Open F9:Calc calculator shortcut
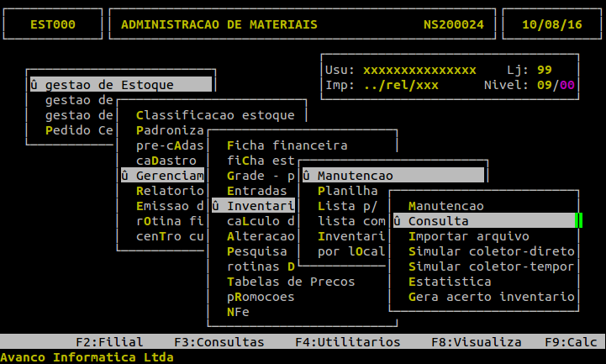This screenshot has height=364, width=606. coord(573,342)
